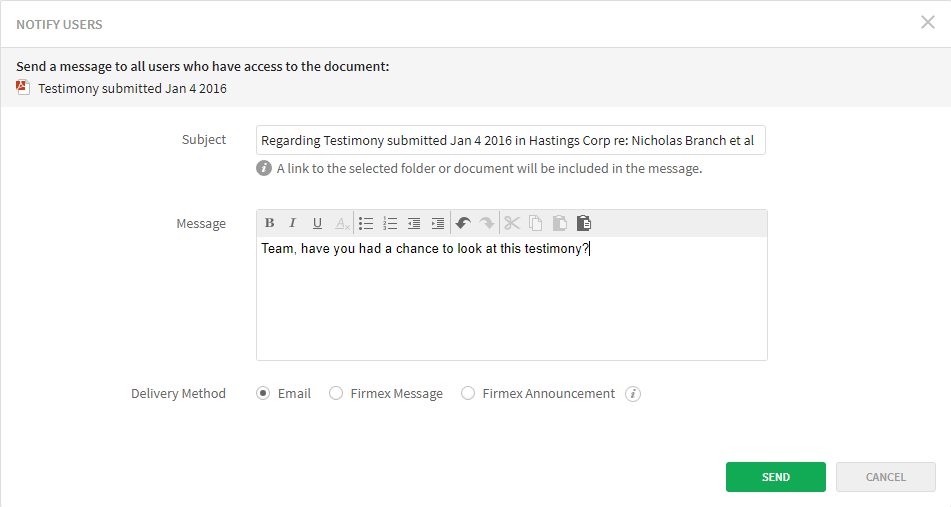Viewport: 951px width, 507px height.
Task: Toggle bold formatting in message toolbar
Action: point(269,223)
